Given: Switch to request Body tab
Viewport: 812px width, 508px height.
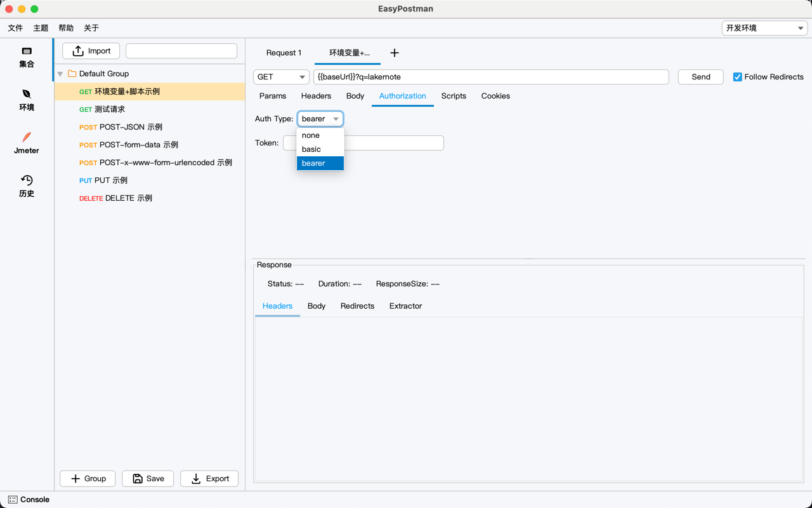Looking at the screenshot, I should click(x=355, y=96).
